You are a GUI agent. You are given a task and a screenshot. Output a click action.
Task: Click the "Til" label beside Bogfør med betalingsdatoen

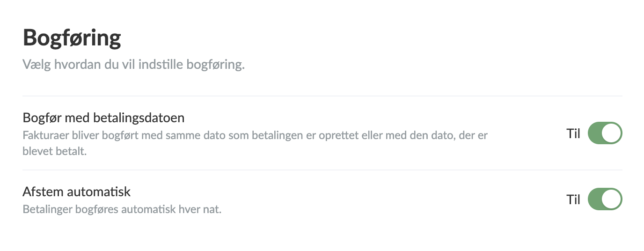coord(573,133)
